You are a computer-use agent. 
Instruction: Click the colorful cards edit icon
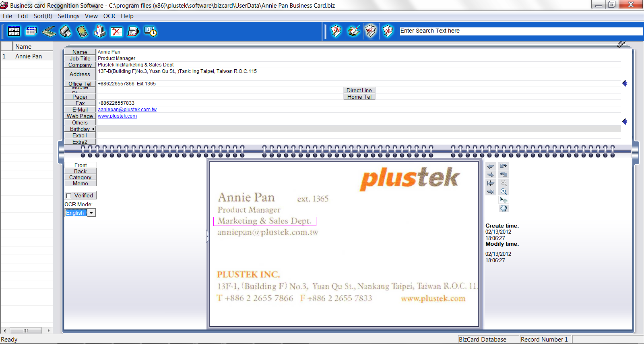[x=353, y=31]
